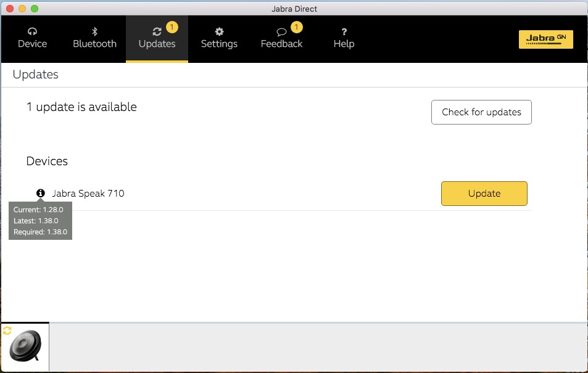Open the Settings tab
The image size is (588, 373).
pos(219,39)
